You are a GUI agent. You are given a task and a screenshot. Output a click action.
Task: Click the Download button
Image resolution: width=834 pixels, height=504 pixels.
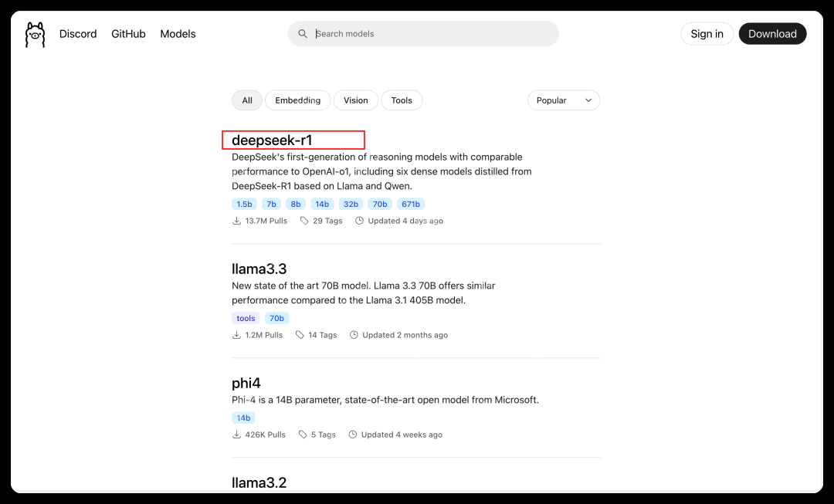(772, 34)
